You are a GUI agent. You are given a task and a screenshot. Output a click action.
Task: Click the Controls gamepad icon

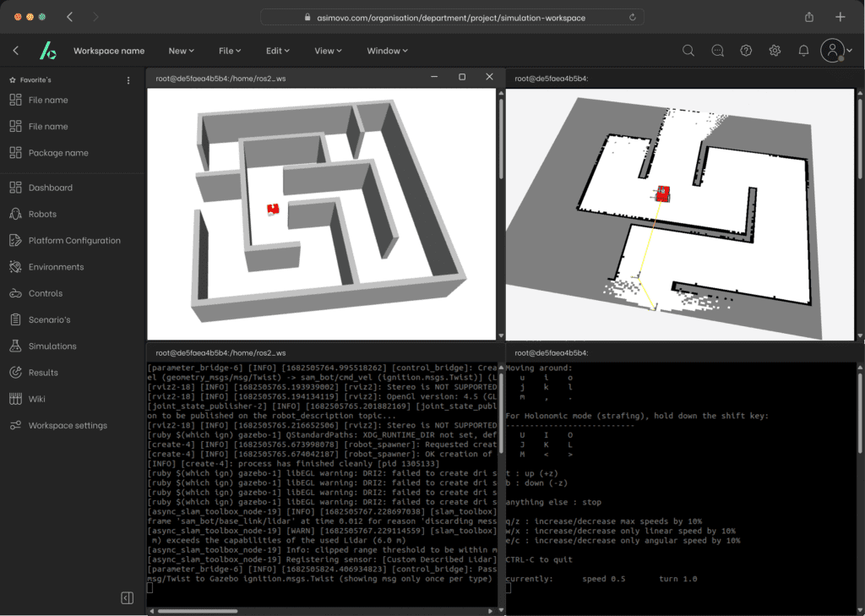click(14, 293)
